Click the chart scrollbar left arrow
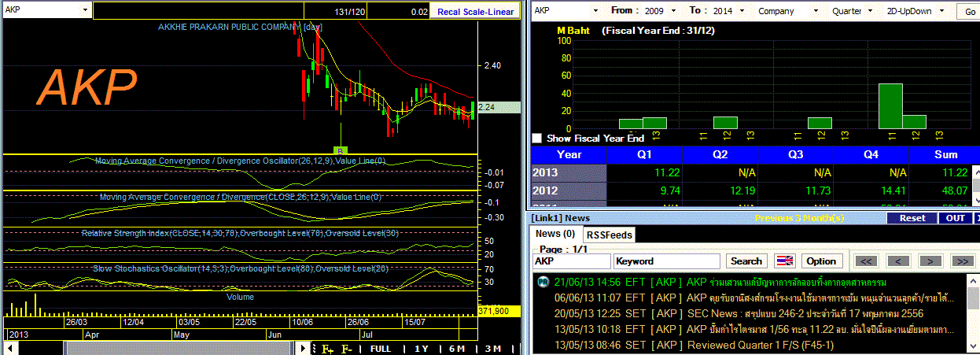Screen dimensions: 980x355 tap(10, 348)
